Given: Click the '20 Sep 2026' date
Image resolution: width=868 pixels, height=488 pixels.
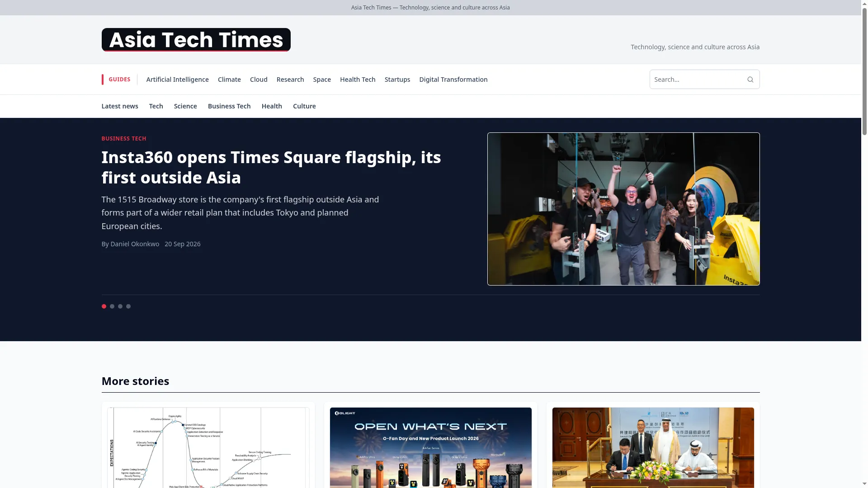Looking at the screenshot, I should point(183,244).
